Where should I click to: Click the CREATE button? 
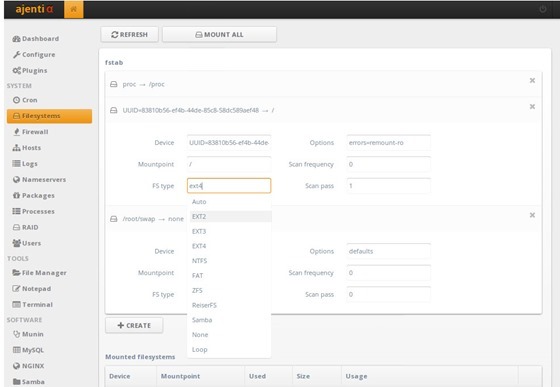click(134, 325)
